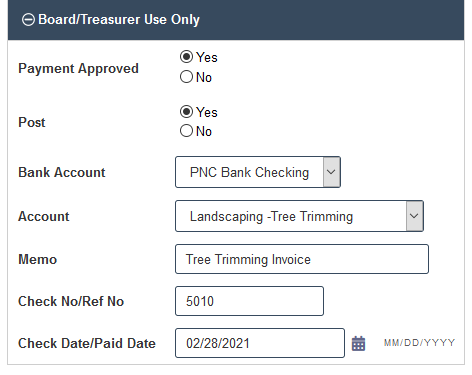Click the Landscaping -Tree Trimming combo box
This screenshot has height=375, width=472.
(299, 216)
